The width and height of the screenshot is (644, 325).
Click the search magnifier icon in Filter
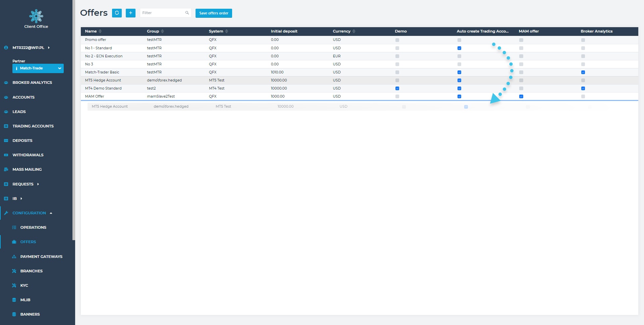[187, 13]
